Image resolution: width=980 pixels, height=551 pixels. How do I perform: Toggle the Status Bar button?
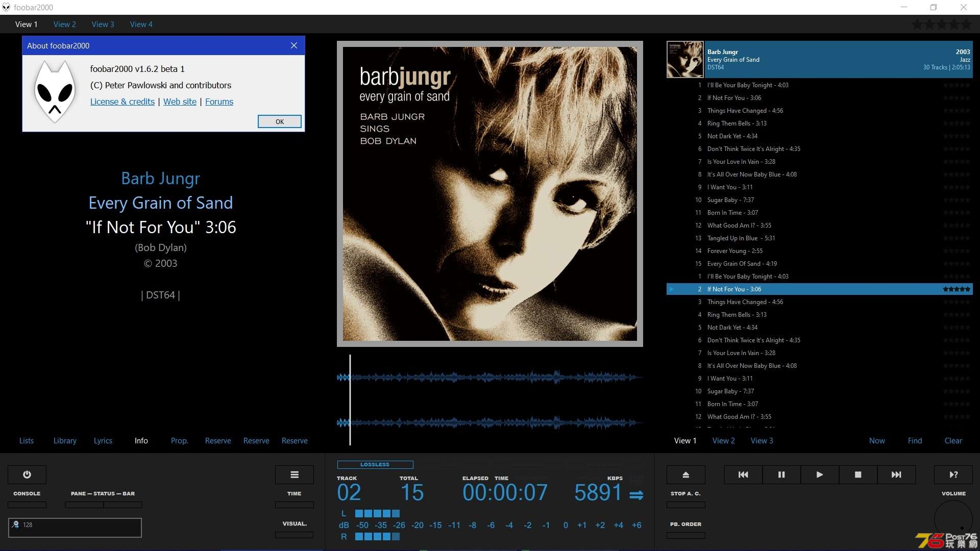123,505
